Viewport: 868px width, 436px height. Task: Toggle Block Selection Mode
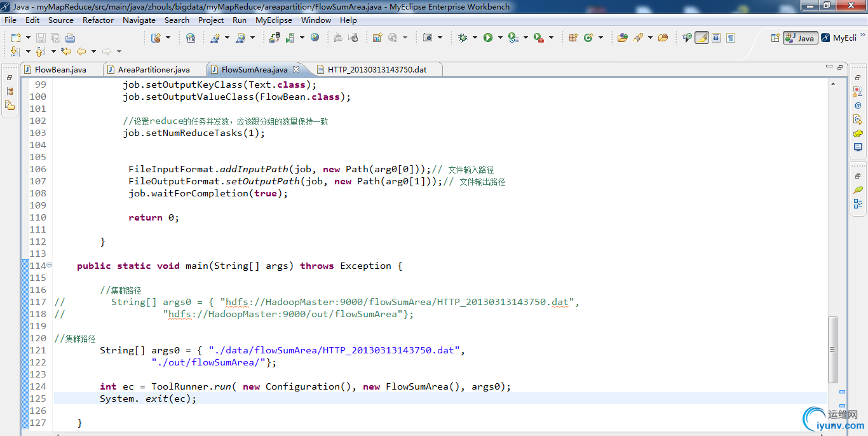pyautogui.click(x=716, y=38)
